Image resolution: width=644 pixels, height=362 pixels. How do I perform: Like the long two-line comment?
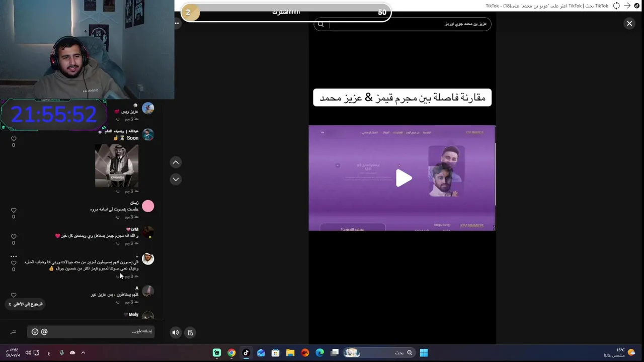[x=14, y=263]
